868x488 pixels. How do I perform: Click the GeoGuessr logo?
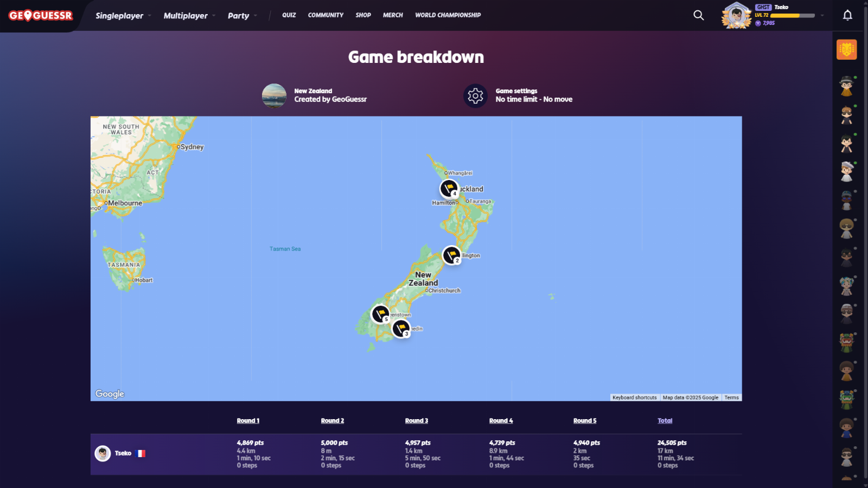[41, 16]
